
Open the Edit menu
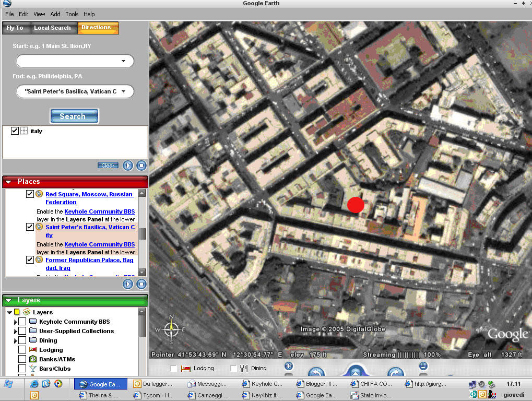coord(23,14)
